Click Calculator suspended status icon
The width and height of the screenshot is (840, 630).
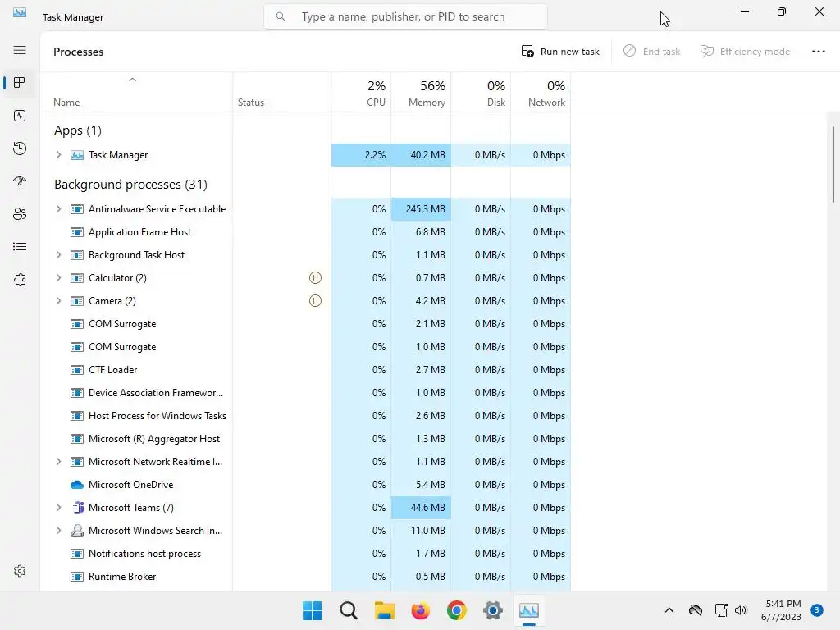[x=316, y=278]
